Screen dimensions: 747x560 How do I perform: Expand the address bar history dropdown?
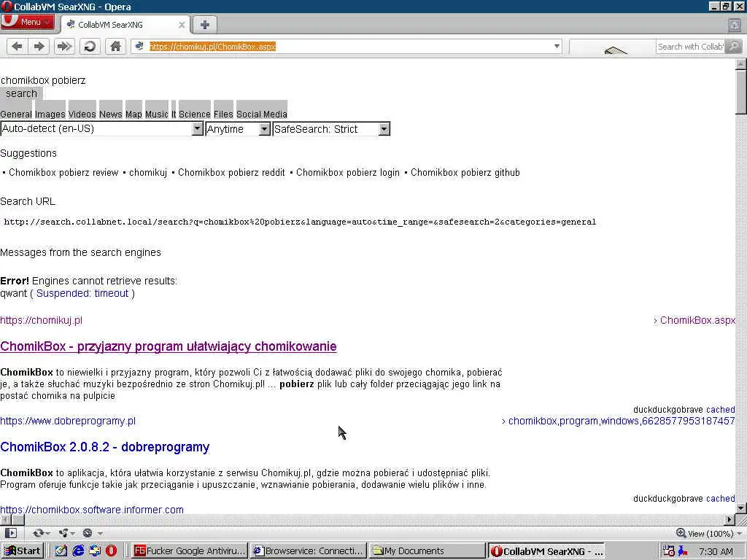tap(557, 46)
